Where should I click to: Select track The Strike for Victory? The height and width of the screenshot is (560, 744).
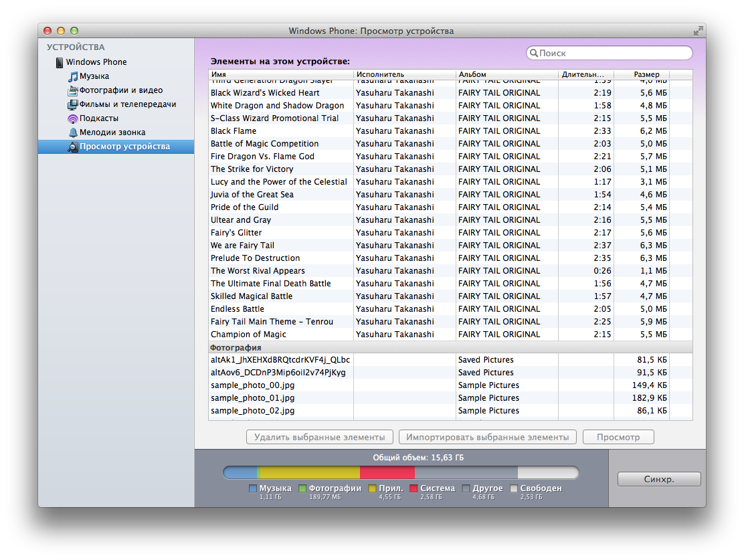450,169
